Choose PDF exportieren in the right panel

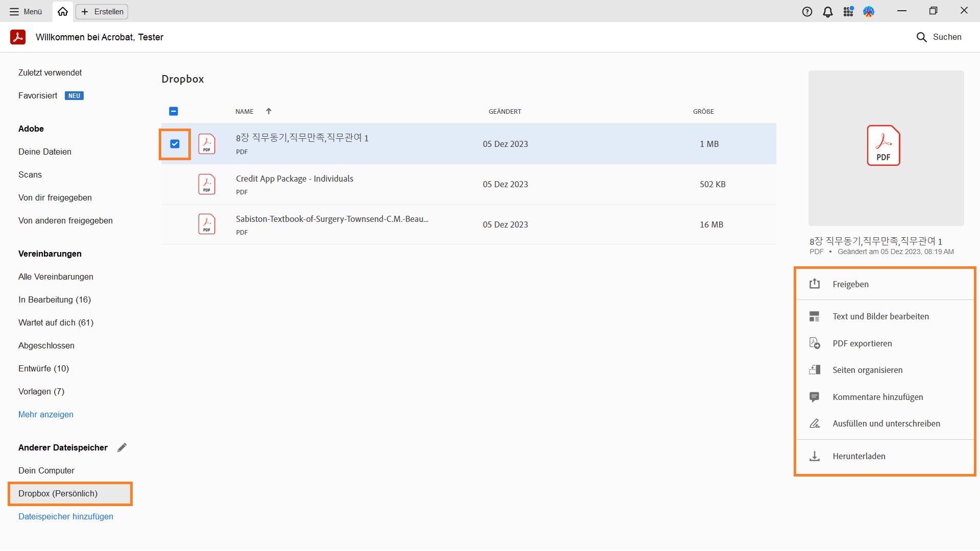(x=862, y=343)
